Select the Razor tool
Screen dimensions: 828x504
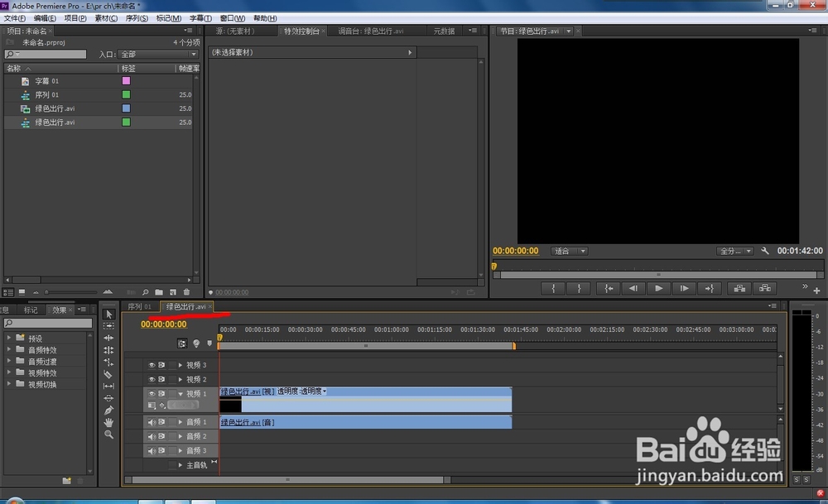click(108, 374)
